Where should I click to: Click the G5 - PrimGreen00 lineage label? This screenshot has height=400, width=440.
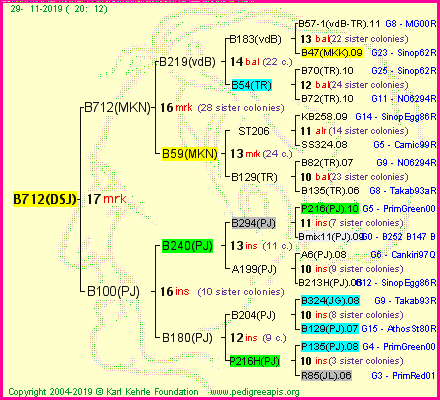tap(399, 209)
